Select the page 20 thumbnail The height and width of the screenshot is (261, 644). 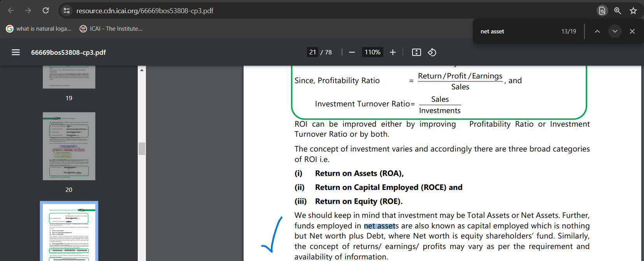(x=69, y=146)
